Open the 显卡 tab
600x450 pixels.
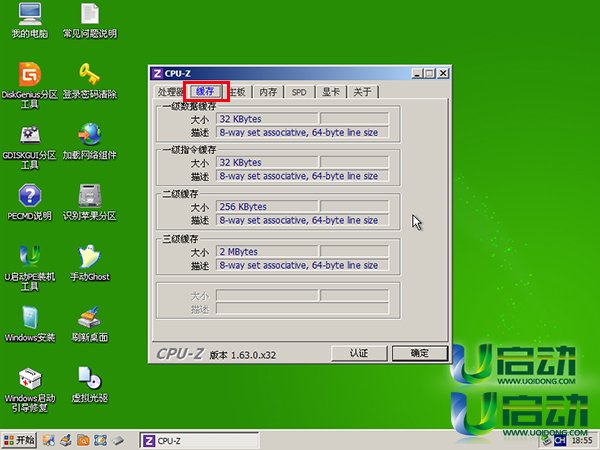tap(331, 92)
